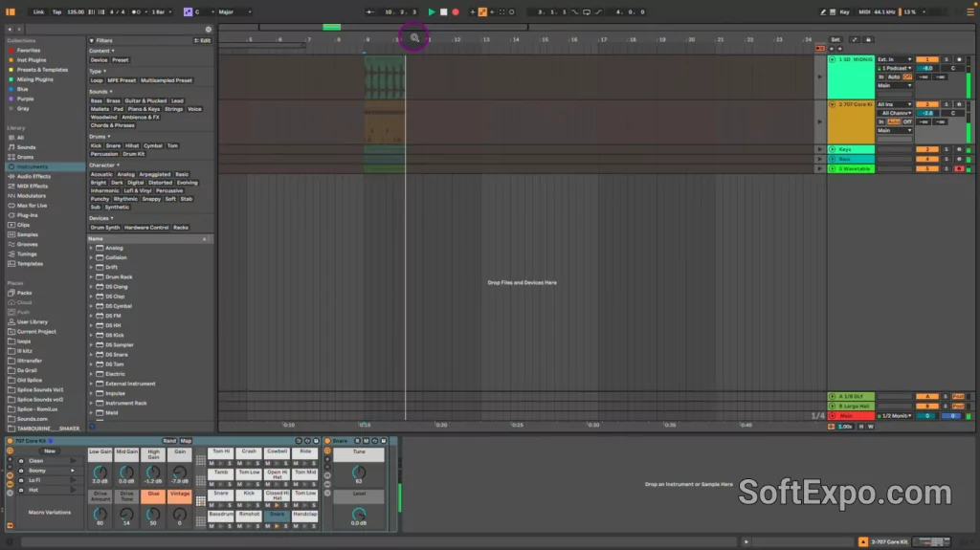Open MIDI Effects in browser Library
This screenshot has height=550, width=980.
(x=33, y=187)
